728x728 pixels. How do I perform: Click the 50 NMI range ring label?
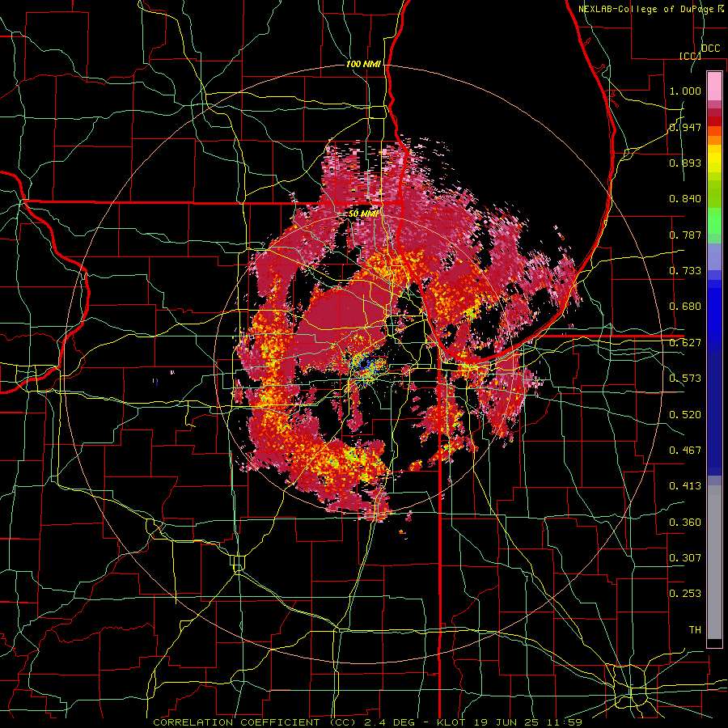point(363,214)
